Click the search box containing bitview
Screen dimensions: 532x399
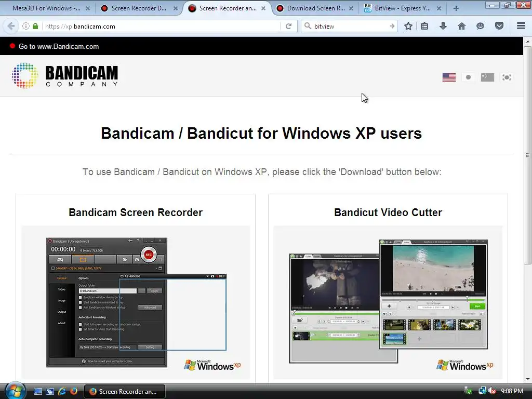pos(350,26)
